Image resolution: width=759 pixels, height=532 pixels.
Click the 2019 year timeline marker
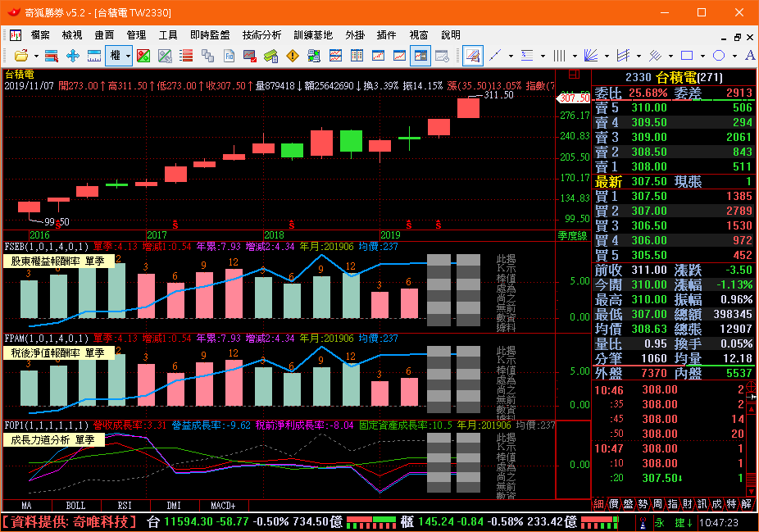click(390, 235)
